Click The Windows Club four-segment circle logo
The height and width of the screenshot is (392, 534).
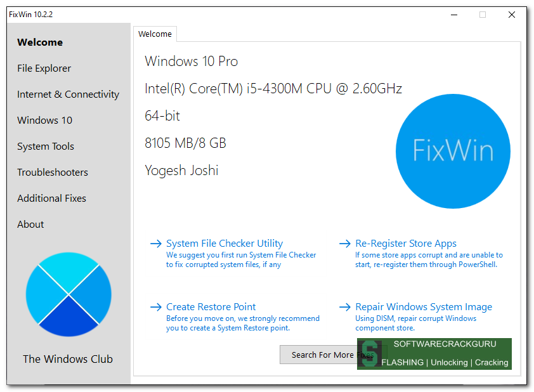(68, 294)
